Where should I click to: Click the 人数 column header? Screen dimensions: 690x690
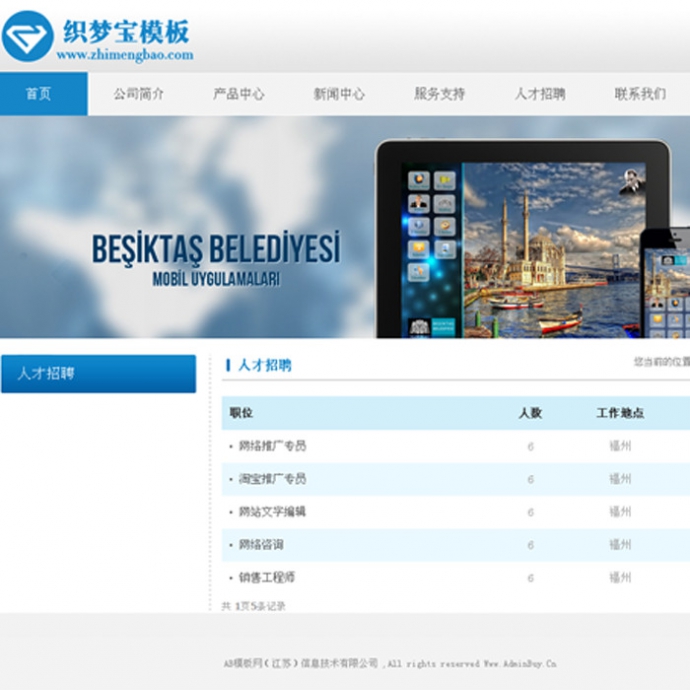click(x=530, y=413)
